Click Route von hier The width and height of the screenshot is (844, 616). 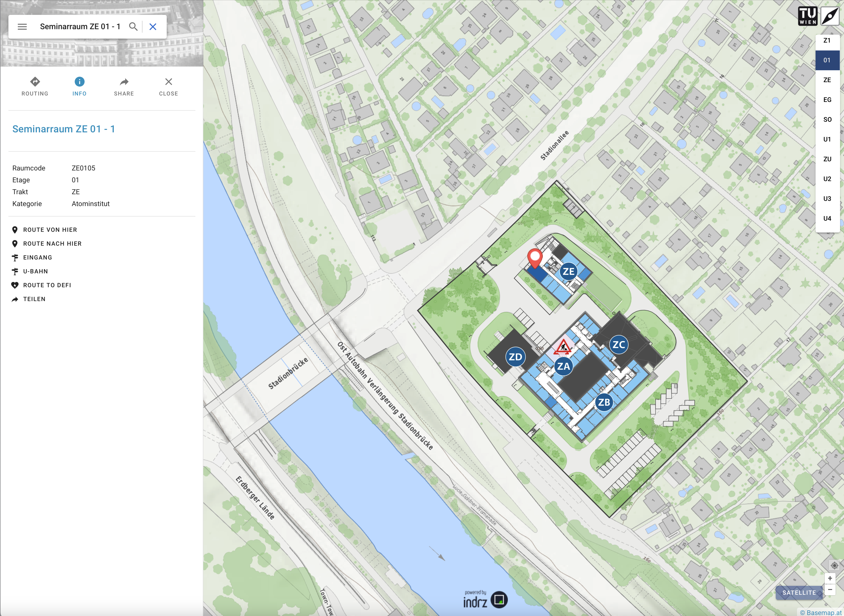[49, 230]
